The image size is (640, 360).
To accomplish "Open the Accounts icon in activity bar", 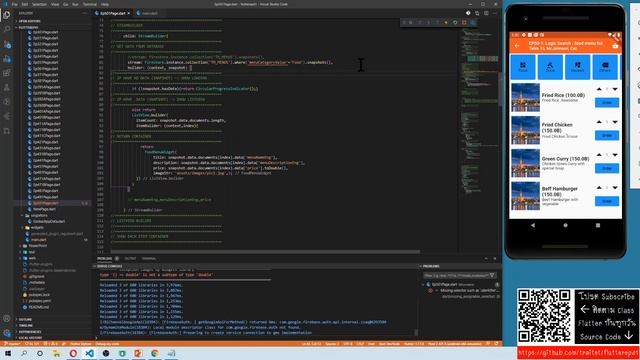I will pyautogui.click(x=7, y=319).
